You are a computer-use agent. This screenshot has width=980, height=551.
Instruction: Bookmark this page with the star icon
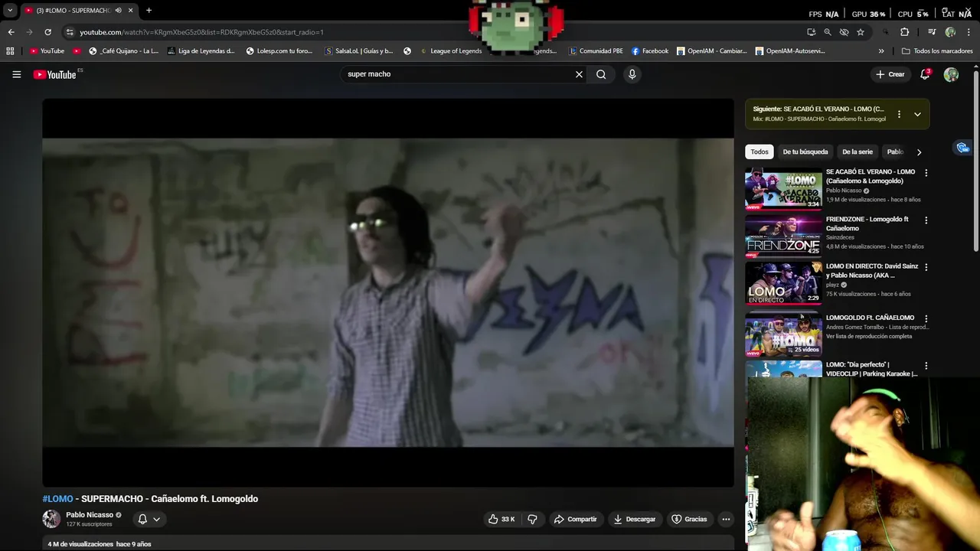point(861,32)
